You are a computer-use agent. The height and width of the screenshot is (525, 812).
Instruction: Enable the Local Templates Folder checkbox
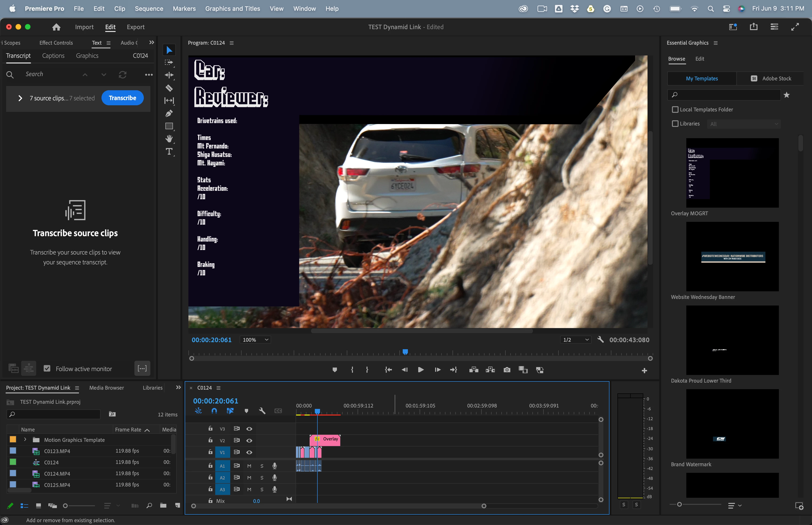tap(675, 110)
